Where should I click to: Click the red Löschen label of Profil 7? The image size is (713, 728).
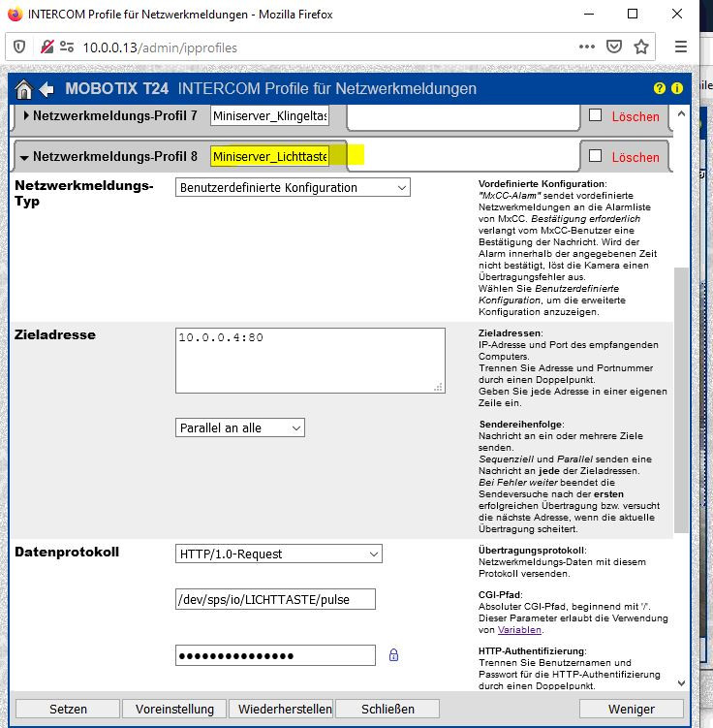point(635,116)
